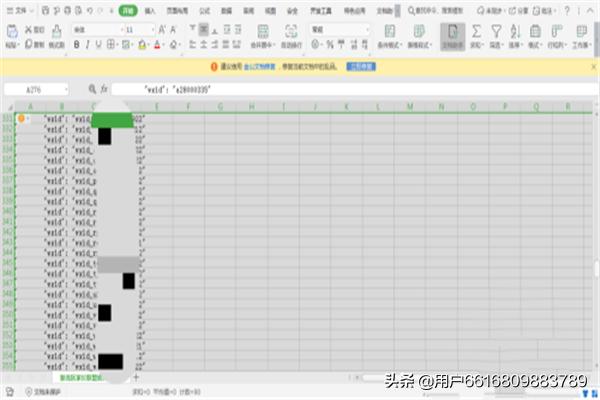Click the fill color bucket swatch
The image size is (600, 400).
pos(142,45)
